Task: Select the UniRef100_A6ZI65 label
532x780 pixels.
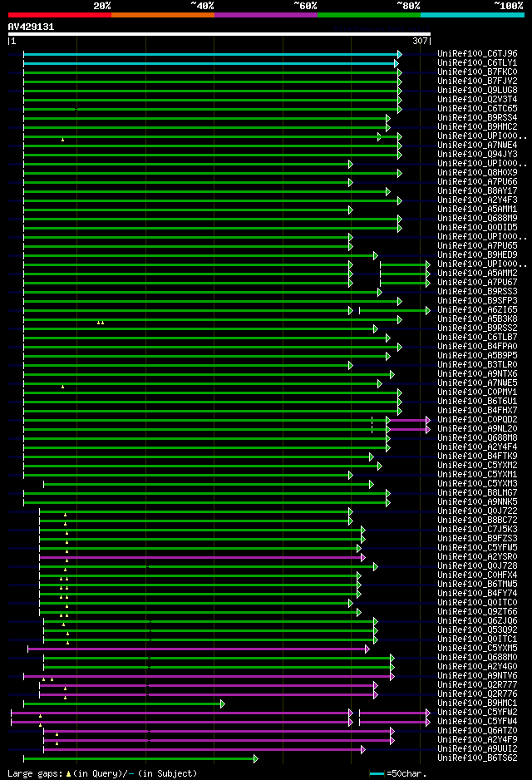Action: coord(477,309)
